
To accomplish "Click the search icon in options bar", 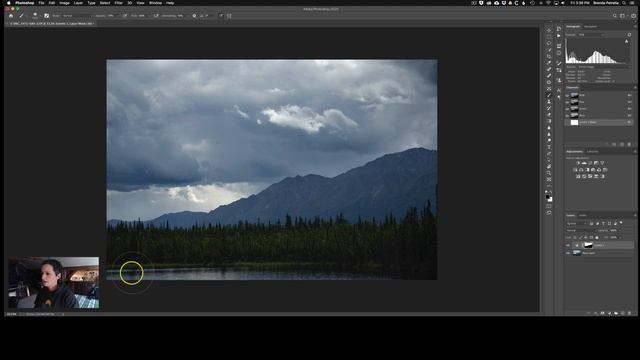I will coord(615,16).
